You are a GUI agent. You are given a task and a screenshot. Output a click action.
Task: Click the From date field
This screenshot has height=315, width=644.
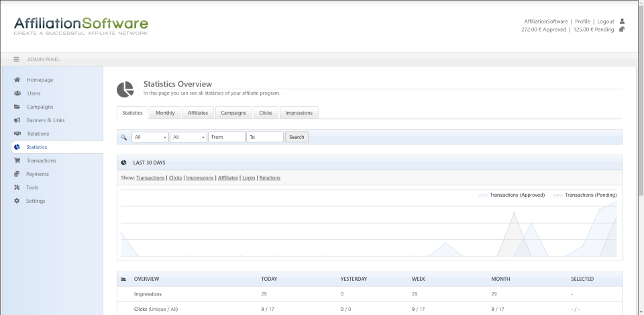[x=227, y=137]
